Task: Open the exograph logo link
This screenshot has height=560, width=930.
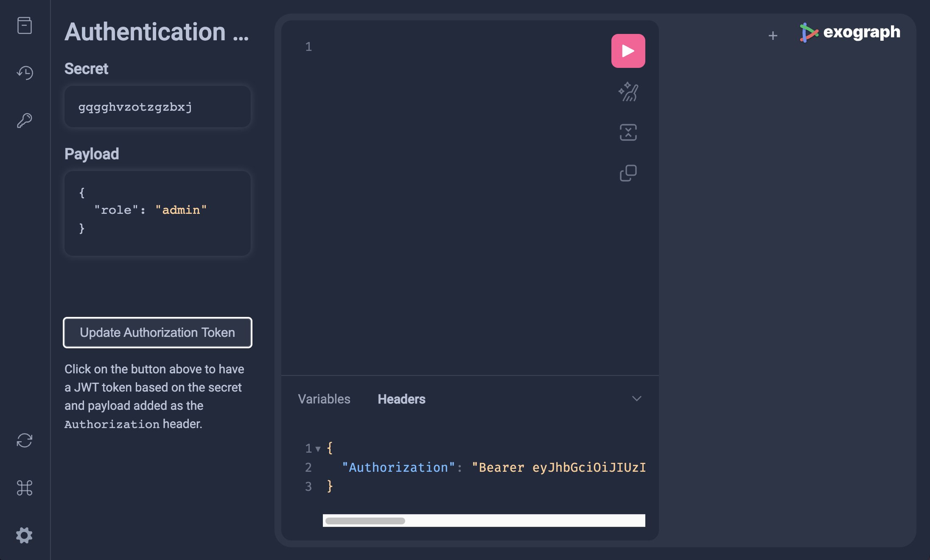Action: coord(851,32)
